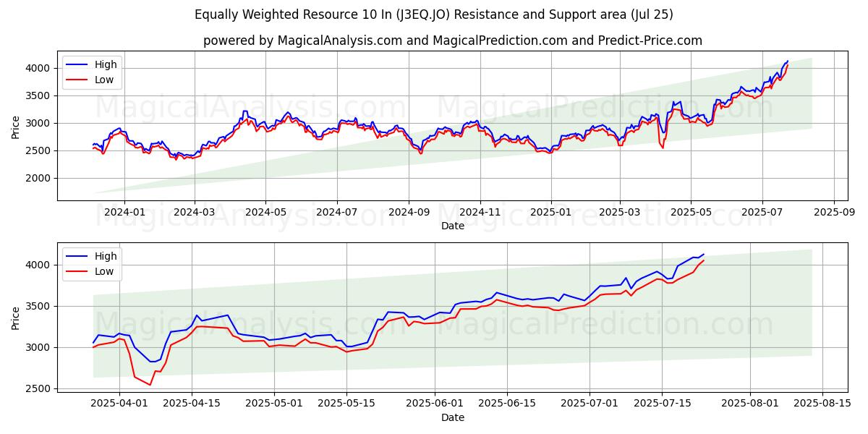Click the 2024-03 x-axis label

pyautogui.click(x=194, y=213)
